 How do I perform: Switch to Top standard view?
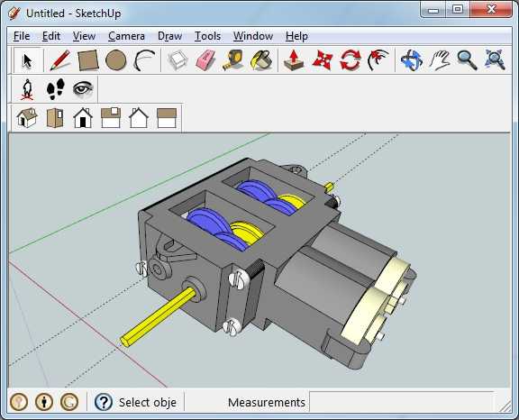(55, 118)
